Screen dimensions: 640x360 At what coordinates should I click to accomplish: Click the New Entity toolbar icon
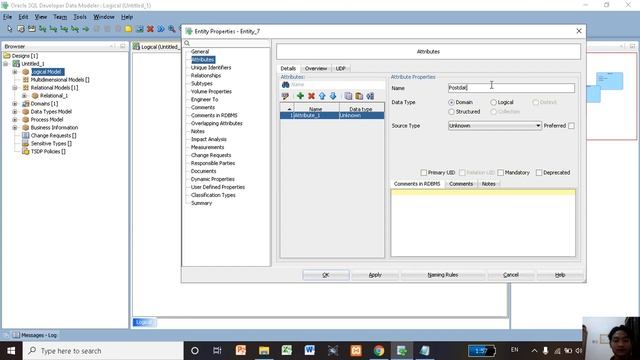point(21,29)
